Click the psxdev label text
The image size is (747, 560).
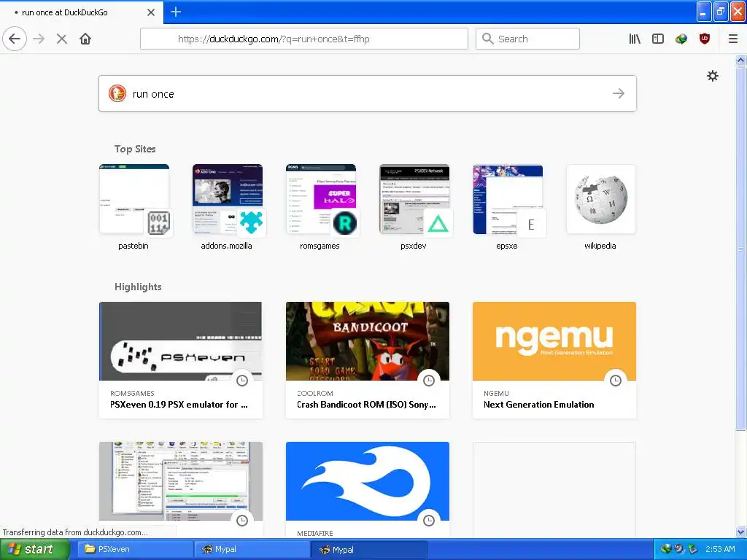point(413,246)
